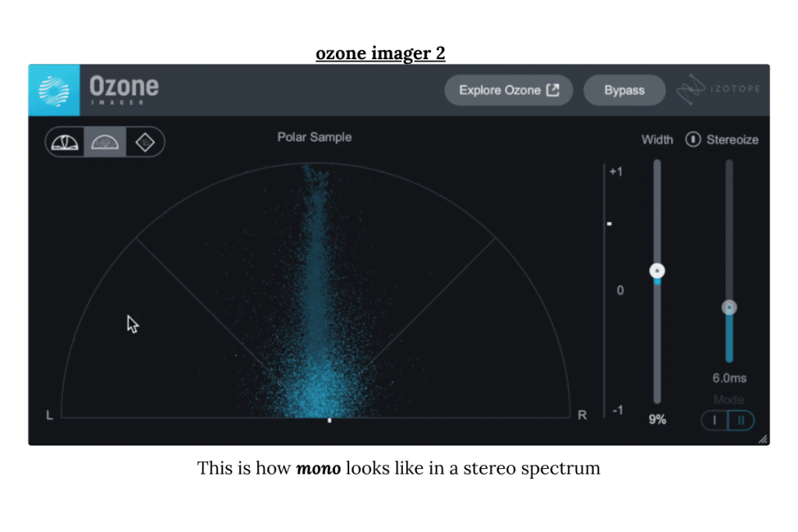Click the resize grip in bottom-right corner
This screenshot has width=798, height=532.
[x=763, y=439]
